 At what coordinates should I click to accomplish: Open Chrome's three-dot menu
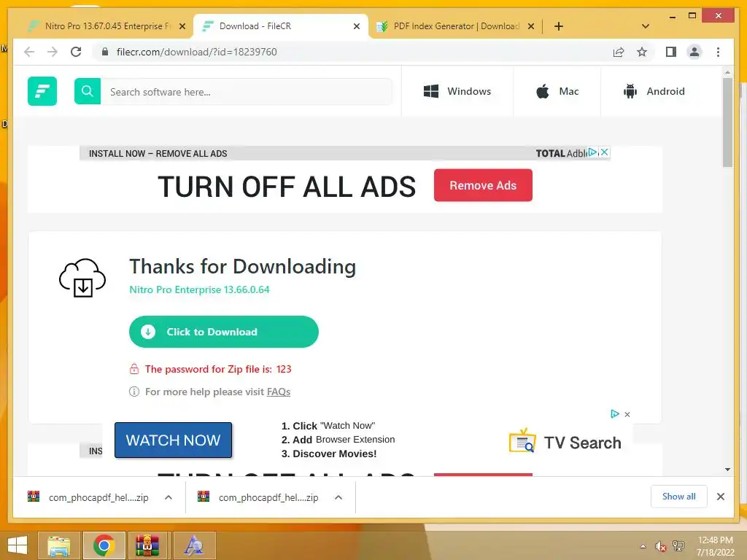(x=718, y=52)
